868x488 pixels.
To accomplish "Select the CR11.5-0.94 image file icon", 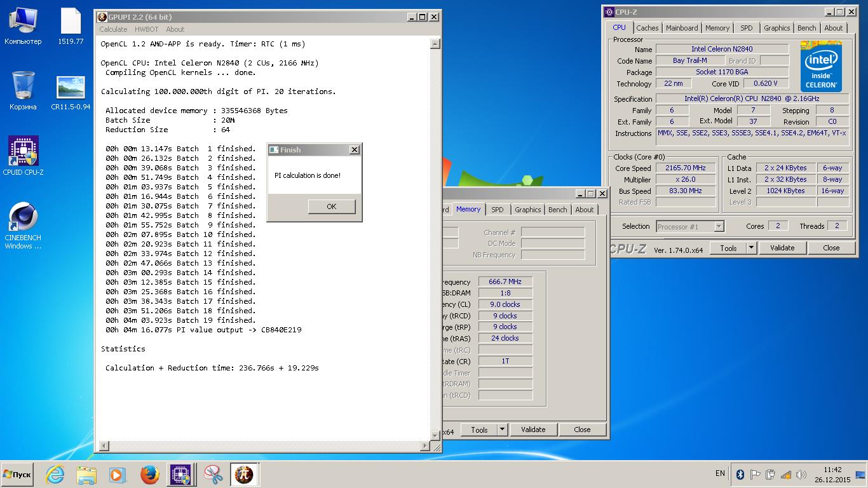I will (x=71, y=93).
